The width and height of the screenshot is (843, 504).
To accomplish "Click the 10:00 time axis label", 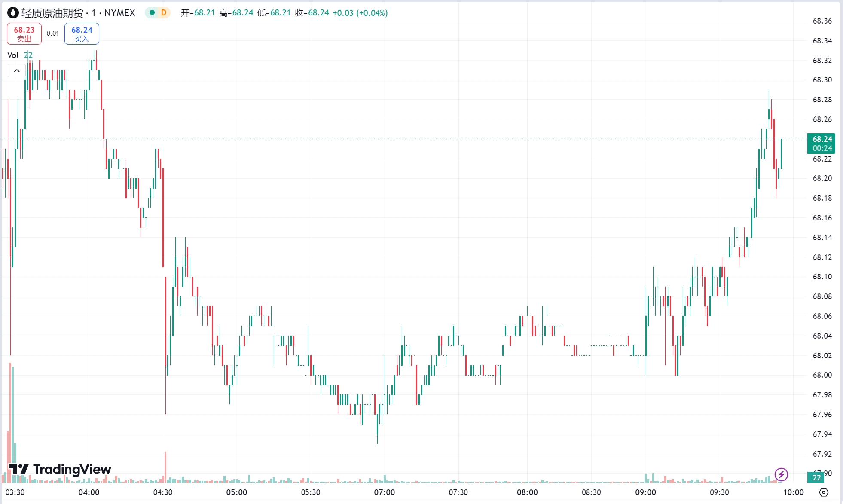I will point(793,492).
